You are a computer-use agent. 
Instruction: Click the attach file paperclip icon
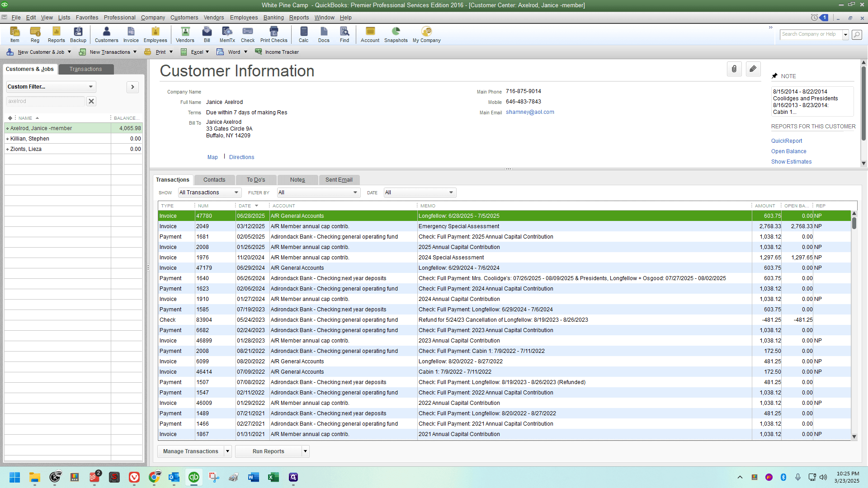tap(734, 69)
